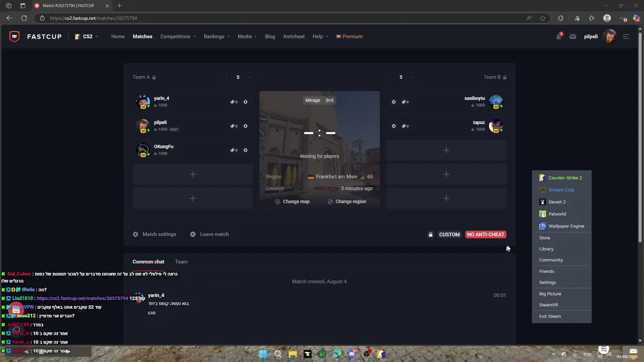Open the Copilot icon in the browser toolbar

(x=636, y=18)
